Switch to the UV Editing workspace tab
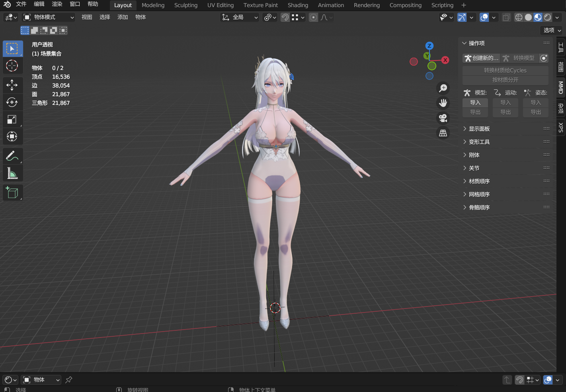Screen dimensions: 566x392 tap(221, 5)
